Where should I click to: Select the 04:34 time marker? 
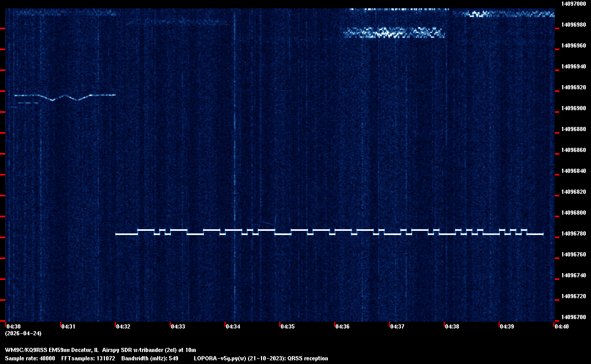click(x=233, y=326)
